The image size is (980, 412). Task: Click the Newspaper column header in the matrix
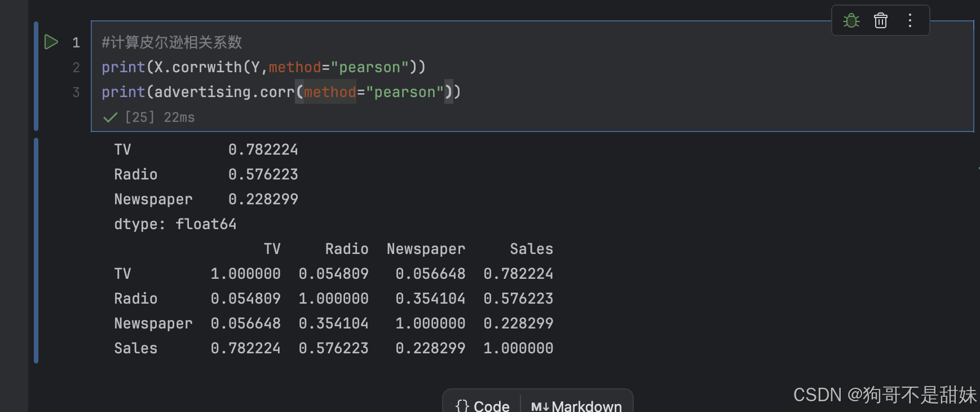tap(426, 249)
